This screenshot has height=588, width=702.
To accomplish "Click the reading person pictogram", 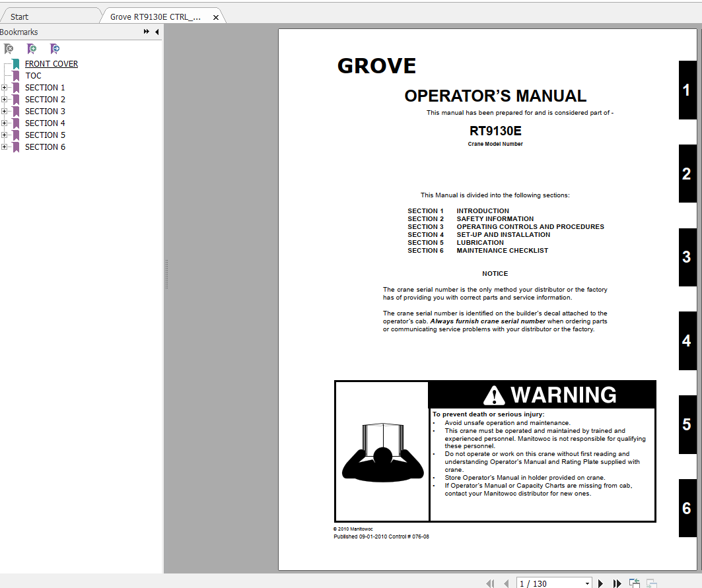I will 383,453.
